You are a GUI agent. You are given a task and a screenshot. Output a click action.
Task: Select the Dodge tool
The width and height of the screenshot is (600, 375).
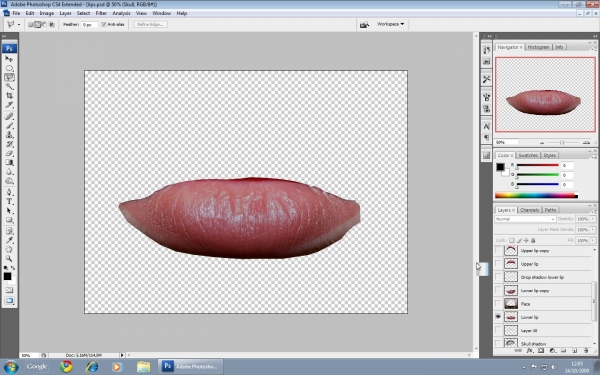[x=9, y=181]
